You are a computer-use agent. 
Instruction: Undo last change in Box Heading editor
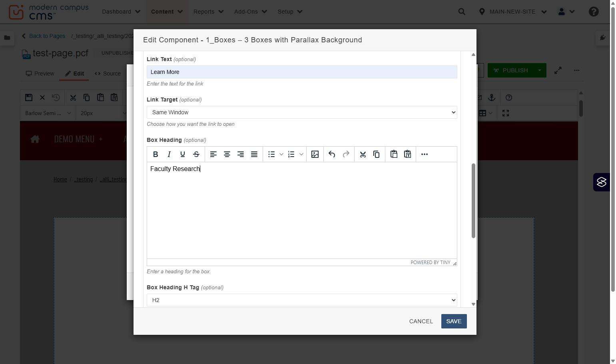pos(332,154)
